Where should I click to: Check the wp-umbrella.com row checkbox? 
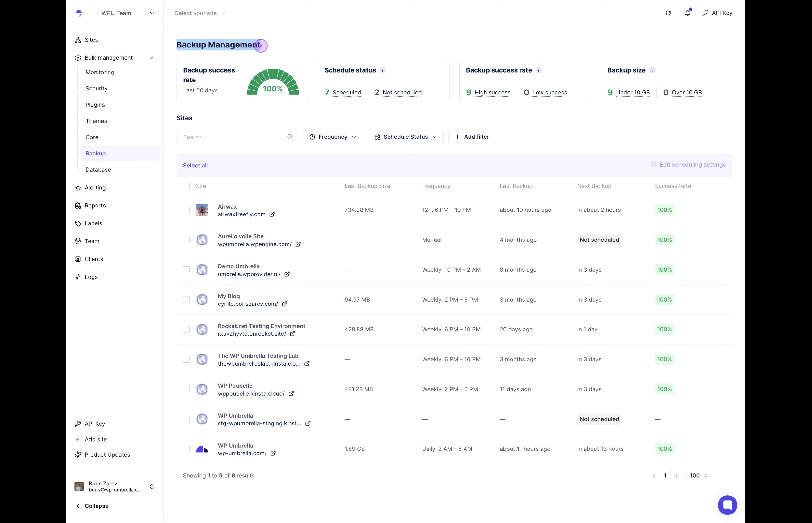click(x=186, y=449)
